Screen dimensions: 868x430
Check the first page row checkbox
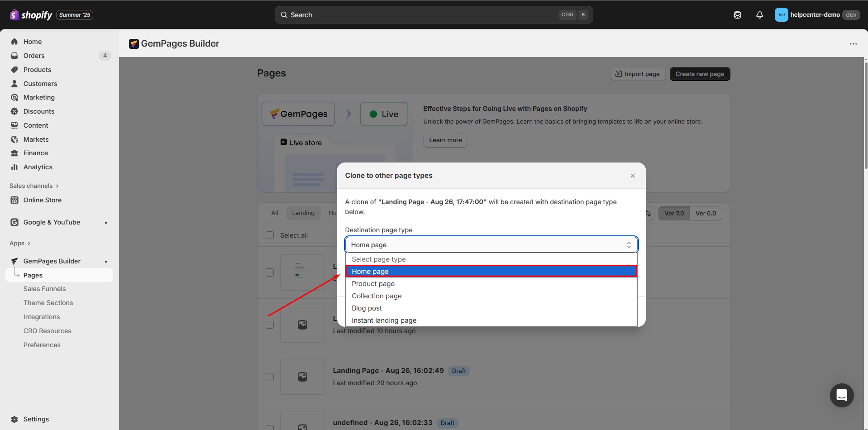(270, 272)
